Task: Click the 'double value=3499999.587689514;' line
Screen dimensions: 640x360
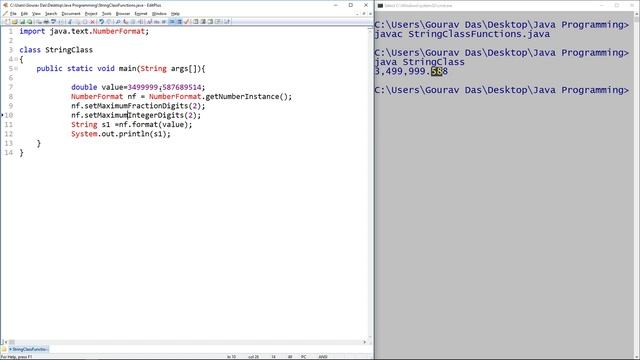Action: tap(138, 87)
